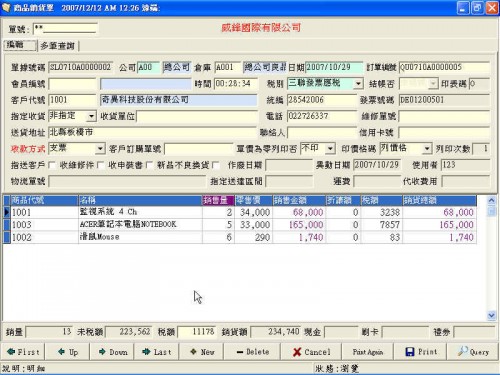The width and height of the screenshot is (500, 375).
Task: Select the 商品代號 column header
Action: click(44, 200)
